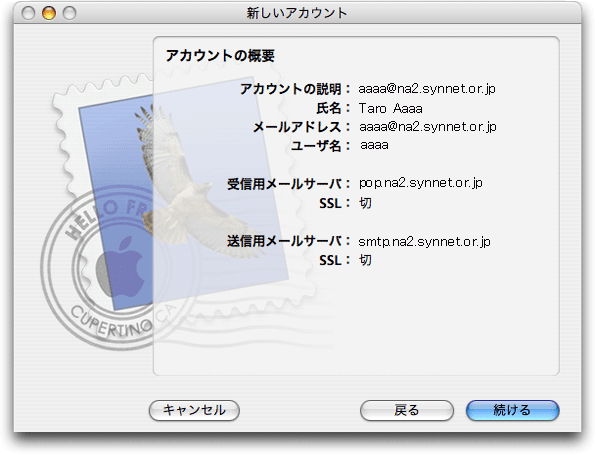Select the account description aaaa@na2.synnet.or.jp text
The image size is (595, 455).
point(427,89)
